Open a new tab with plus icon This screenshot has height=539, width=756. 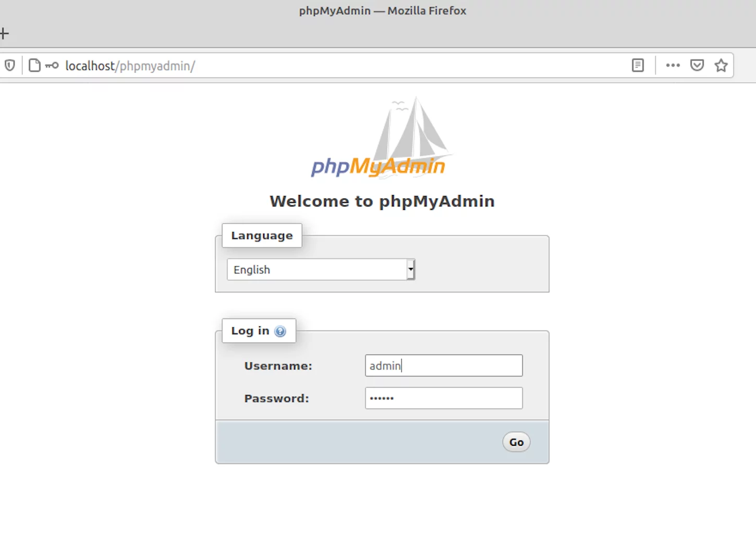(4, 34)
